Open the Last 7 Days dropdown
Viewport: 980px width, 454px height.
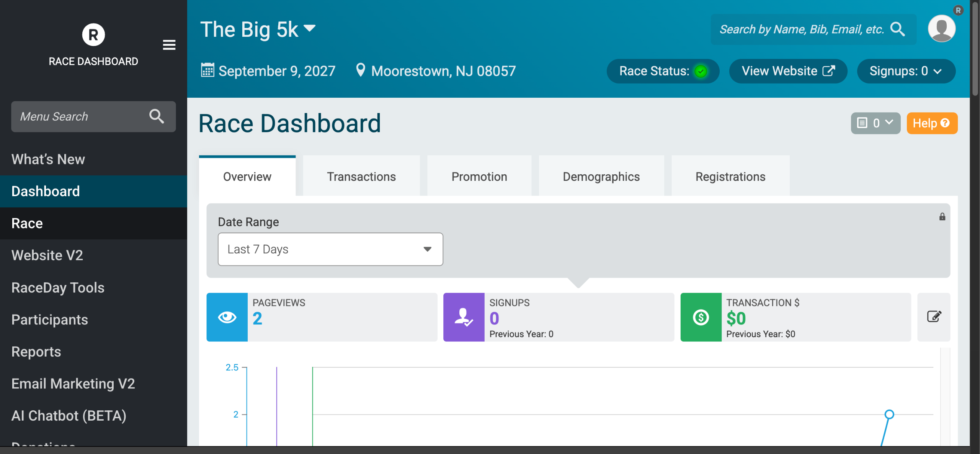click(330, 249)
